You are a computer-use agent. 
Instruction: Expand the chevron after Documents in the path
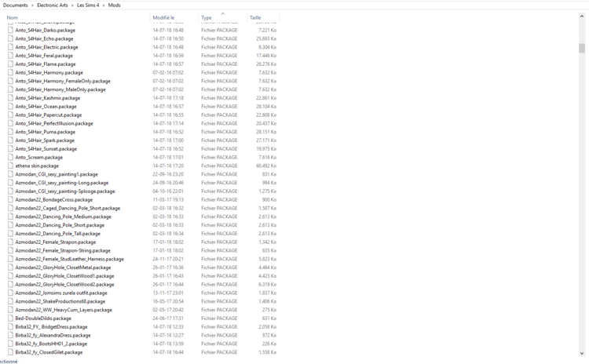click(32, 5)
